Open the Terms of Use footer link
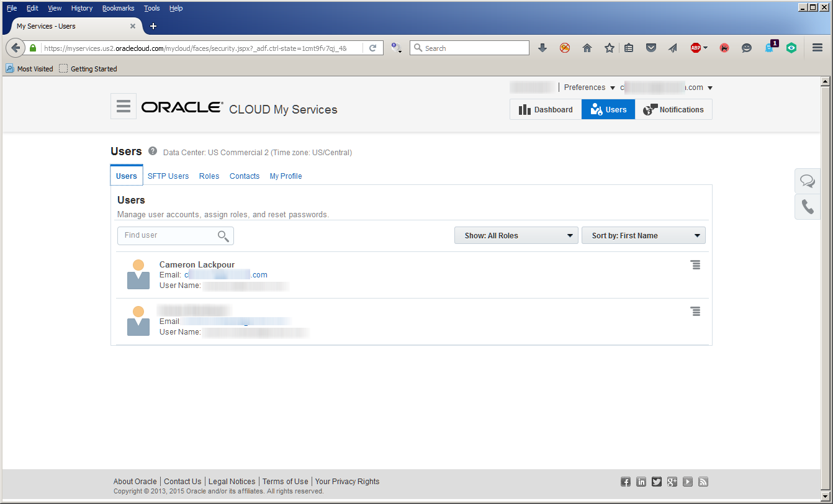This screenshot has width=833, height=504. coord(285,481)
